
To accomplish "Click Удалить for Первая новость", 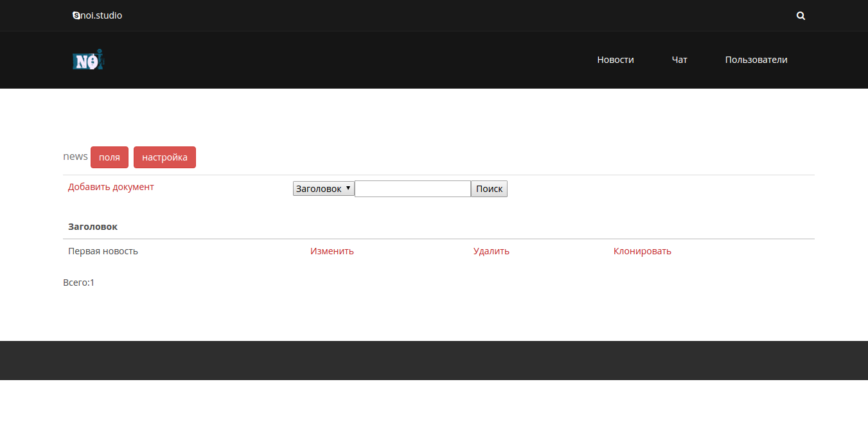I will 492,251.
